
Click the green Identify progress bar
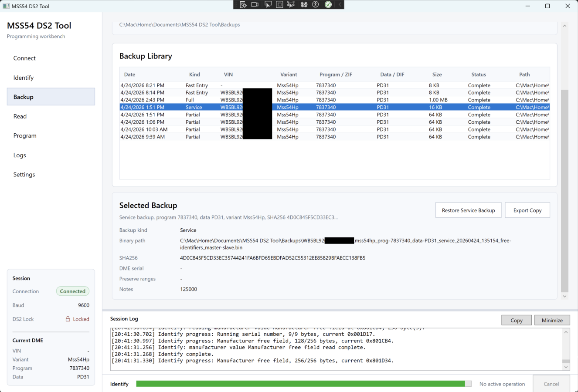tap(301, 384)
